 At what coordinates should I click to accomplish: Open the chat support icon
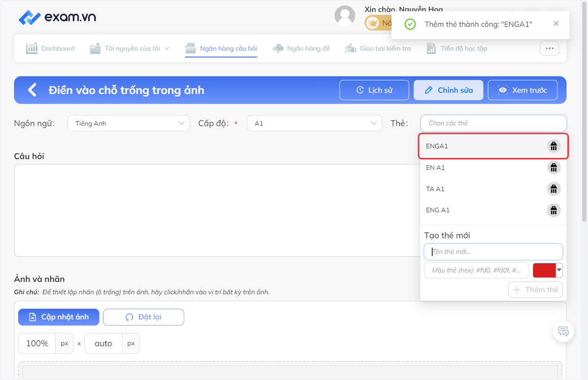[x=563, y=331]
